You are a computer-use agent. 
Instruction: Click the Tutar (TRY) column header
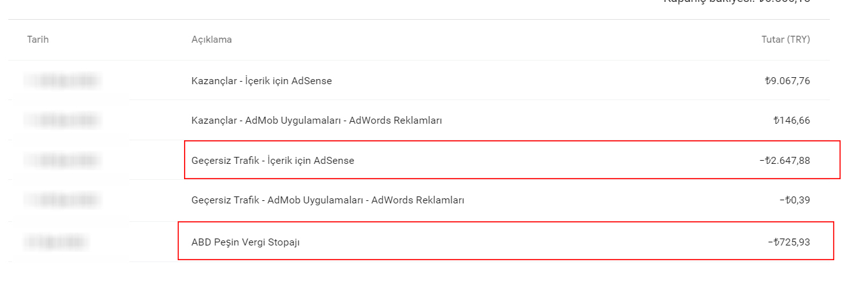(786, 40)
